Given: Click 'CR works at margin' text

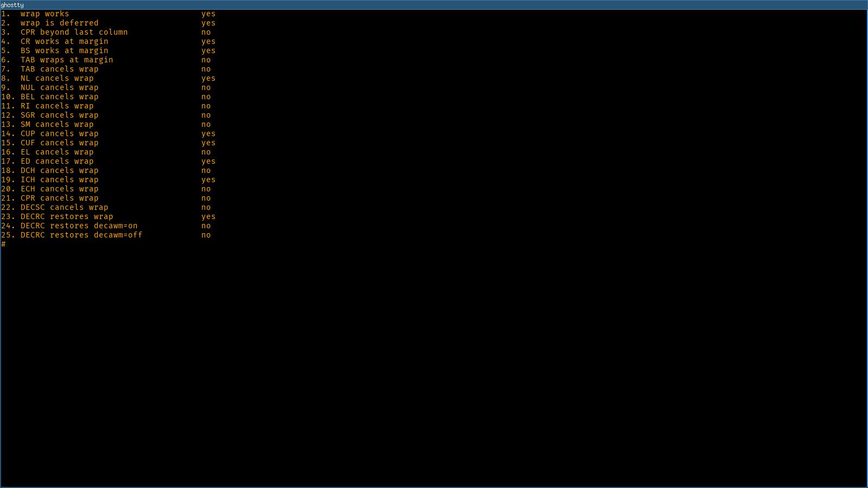Looking at the screenshot, I should pos(65,42).
